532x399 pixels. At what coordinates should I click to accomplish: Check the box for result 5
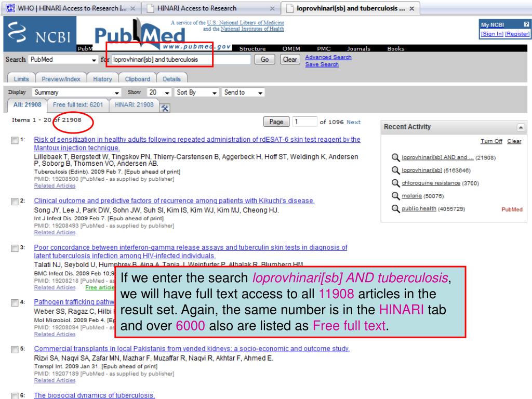[15, 350]
